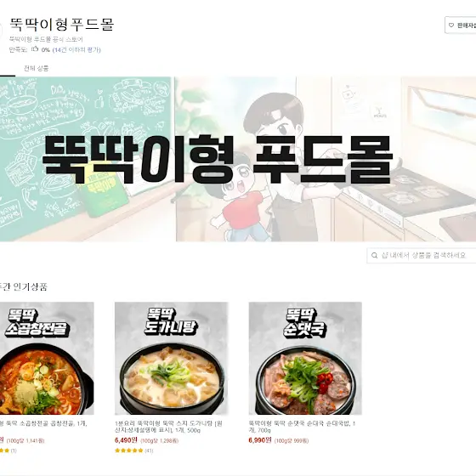476x476 pixels.
Task: Click the 순댓국 순대국밥 product title text
Action: pos(302,427)
